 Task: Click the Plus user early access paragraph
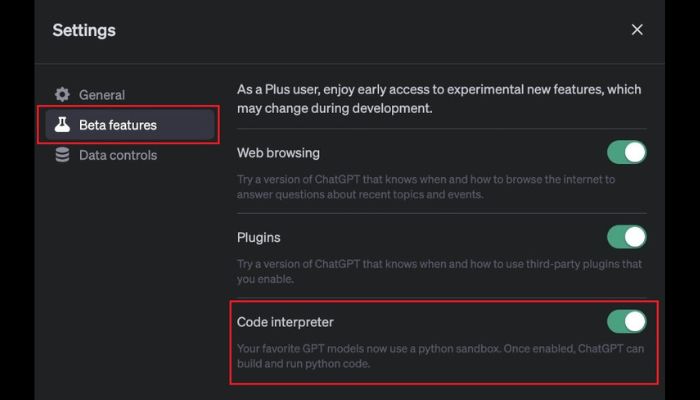tap(438, 98)
